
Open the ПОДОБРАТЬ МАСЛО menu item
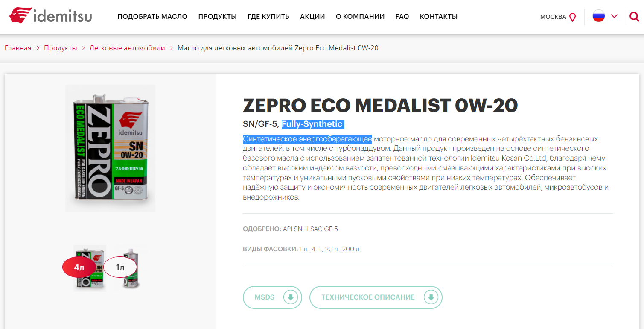152,17
